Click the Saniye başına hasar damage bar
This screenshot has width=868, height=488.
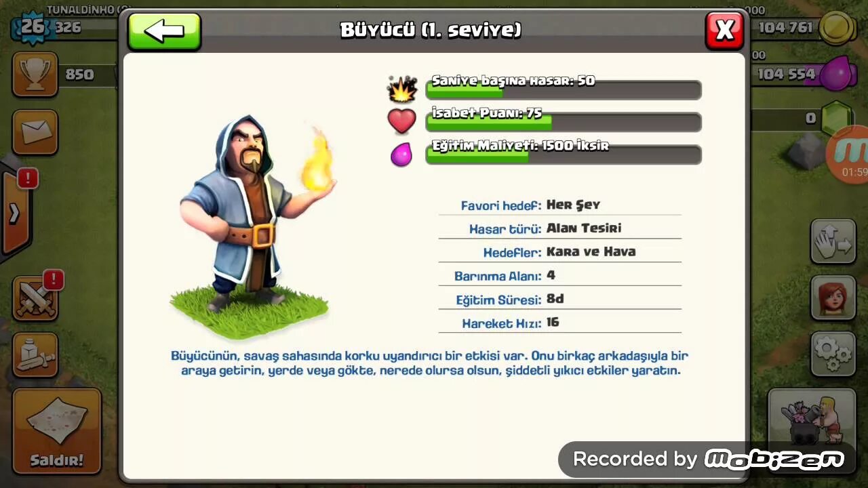pos(564,89)
